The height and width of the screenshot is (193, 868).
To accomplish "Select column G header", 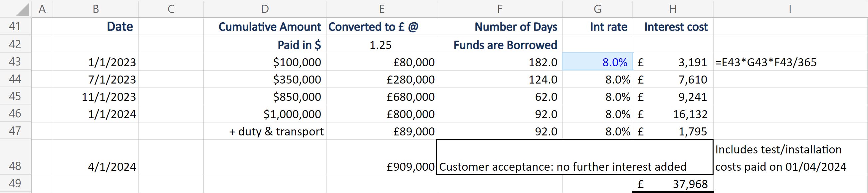I will click(597, 9).
